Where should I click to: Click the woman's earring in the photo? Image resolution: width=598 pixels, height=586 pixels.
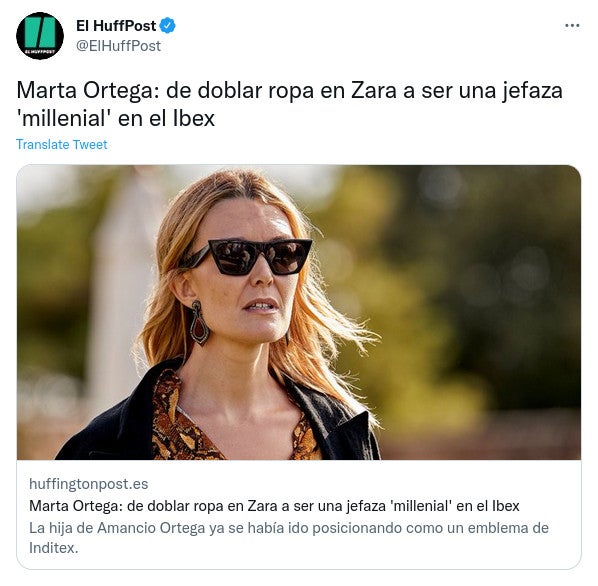pyautogui.click(x=199, y=323)
